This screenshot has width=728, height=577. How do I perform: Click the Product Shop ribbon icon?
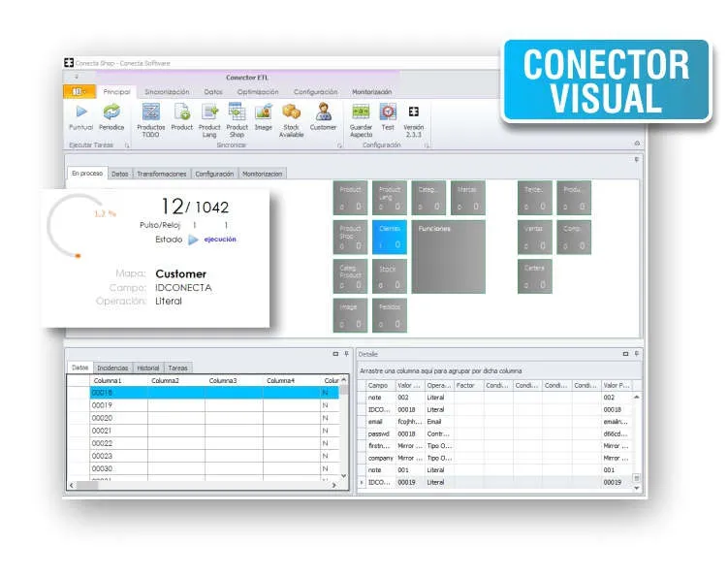237,112
